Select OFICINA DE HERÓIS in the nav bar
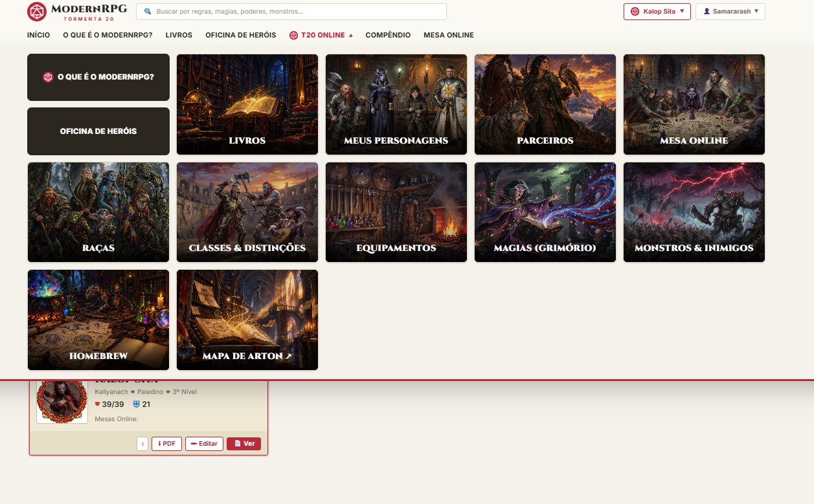The image size is (814, 504). coord(241,35)
